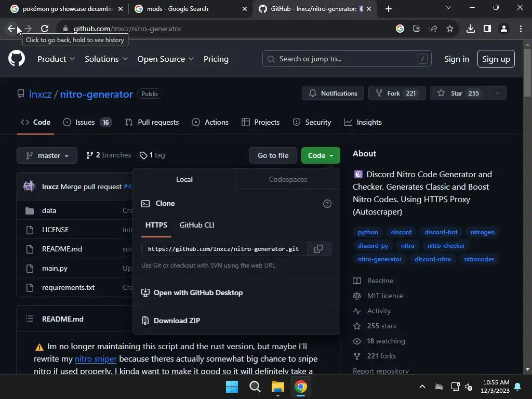The image size is (532, 399).
Task: Click the Pricing link
Action: pyautogui.click(x=216, y=59)
